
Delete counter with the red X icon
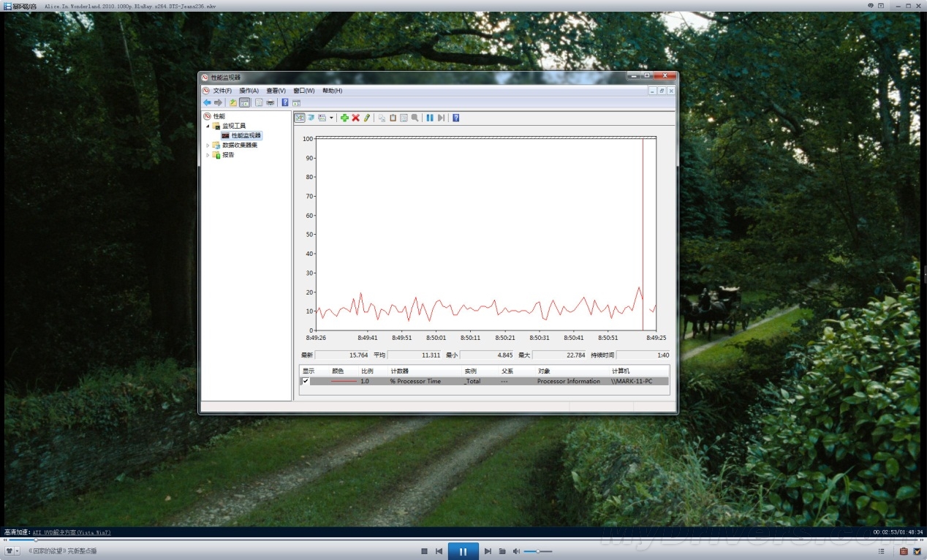[x=355, y=118]
